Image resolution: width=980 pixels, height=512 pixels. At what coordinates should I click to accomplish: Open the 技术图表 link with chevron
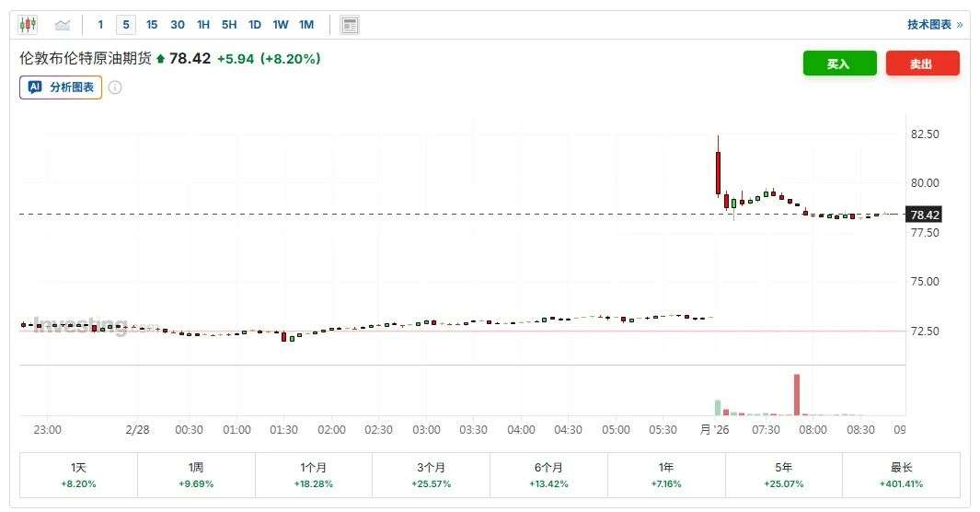(934, 25)
